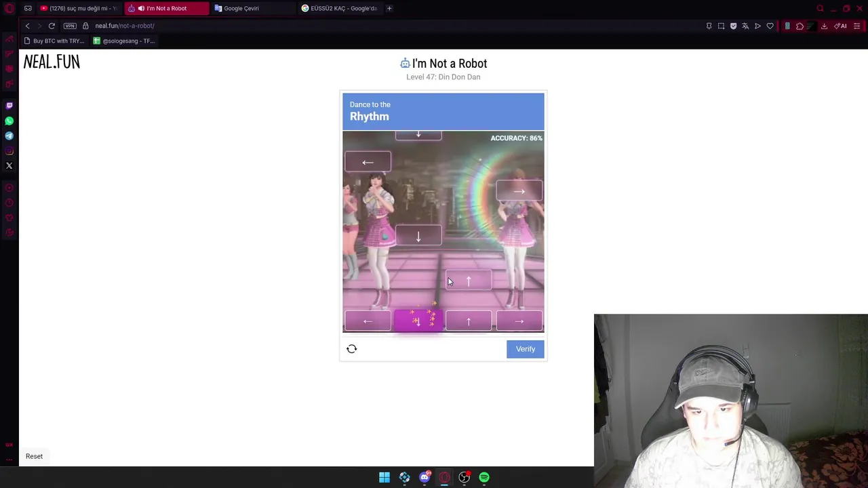Open the GX Corner controller icon
The image size is (868, 488).
point(9,38)
